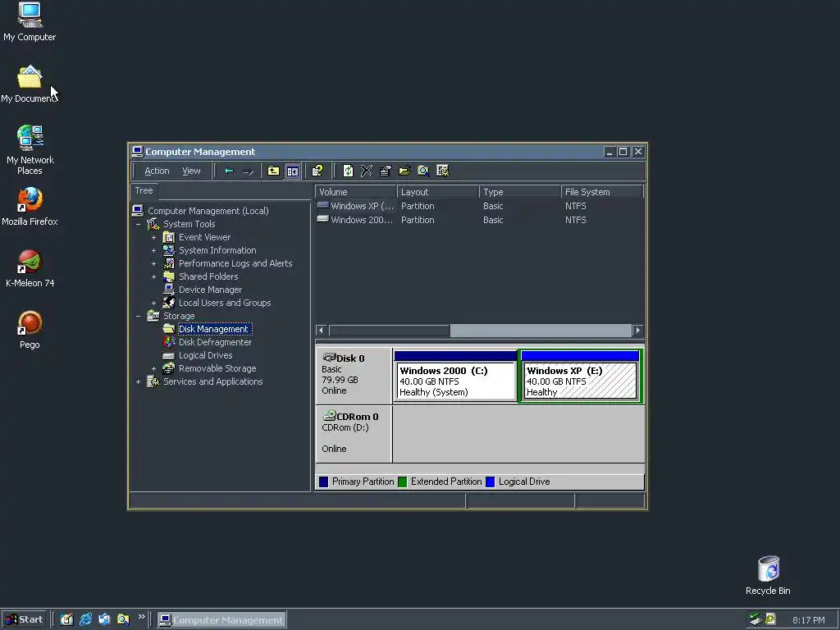Select Logical Drives in the tree
The width and height of the screenshot is (840, 630).
[205, 355]
